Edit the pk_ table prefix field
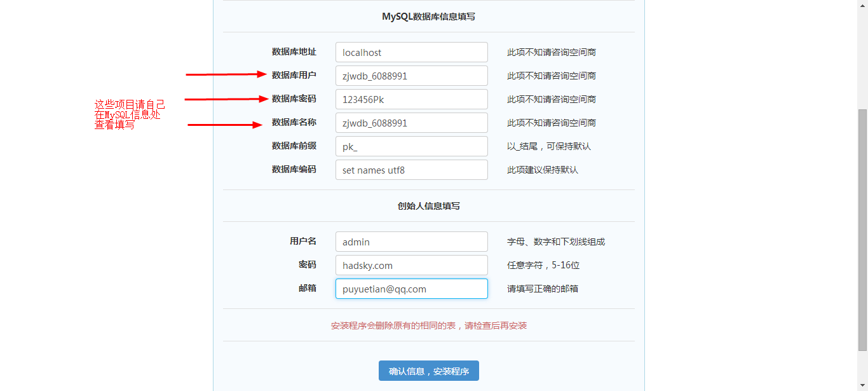The width and height of the screenshot is (868, 391). 411,146
